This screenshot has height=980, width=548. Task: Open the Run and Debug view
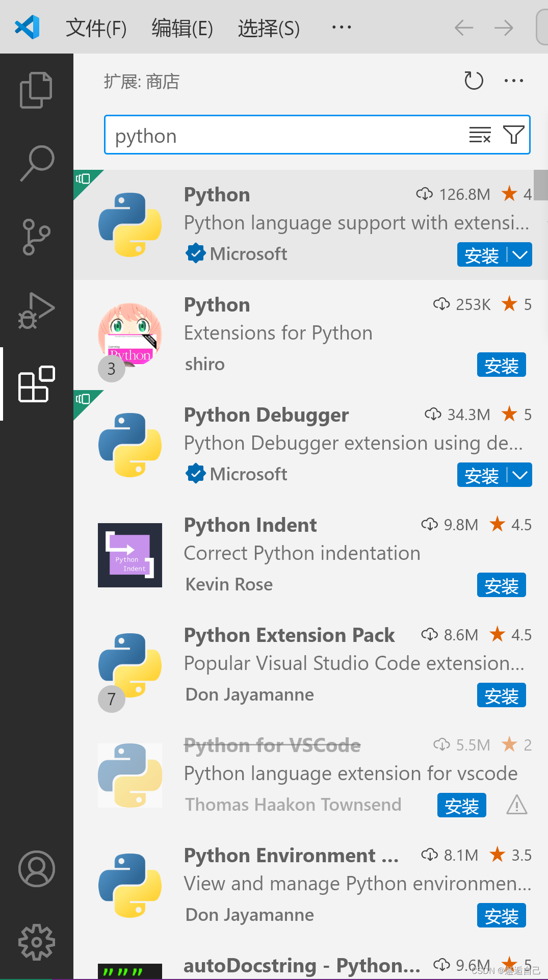36,311
